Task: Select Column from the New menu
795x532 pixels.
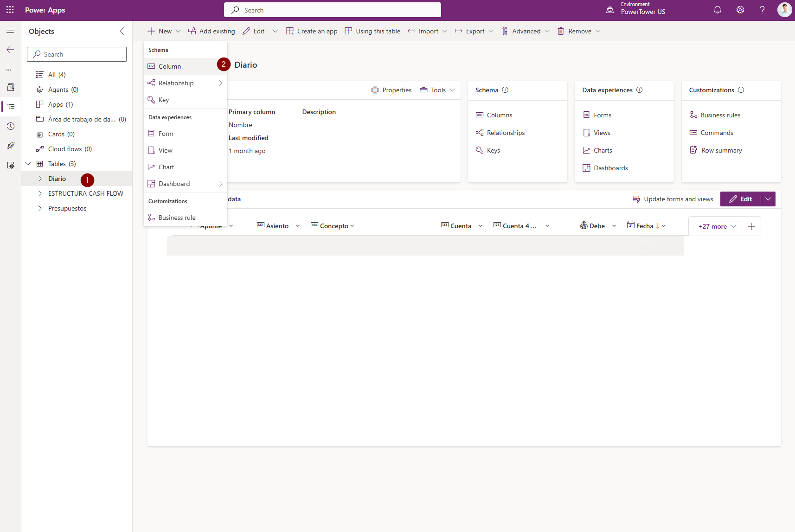Action: (x=170, y=66)
